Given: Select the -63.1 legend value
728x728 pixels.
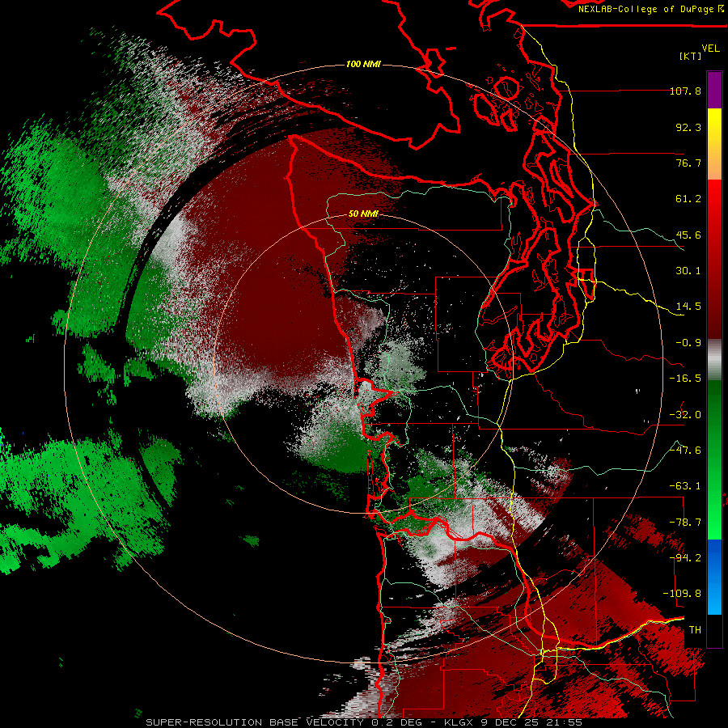Looking at the screenshot, I should click(685, 486).
